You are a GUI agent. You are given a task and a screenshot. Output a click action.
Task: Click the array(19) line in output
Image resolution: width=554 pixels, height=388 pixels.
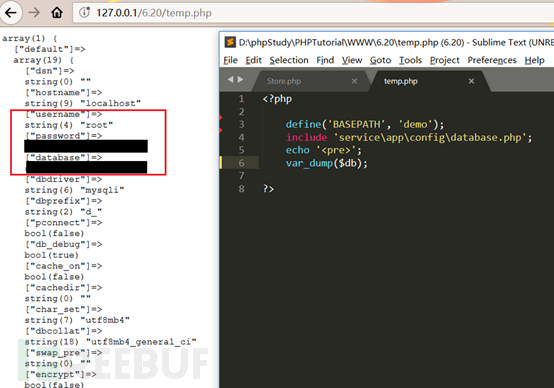coord(43,60)
